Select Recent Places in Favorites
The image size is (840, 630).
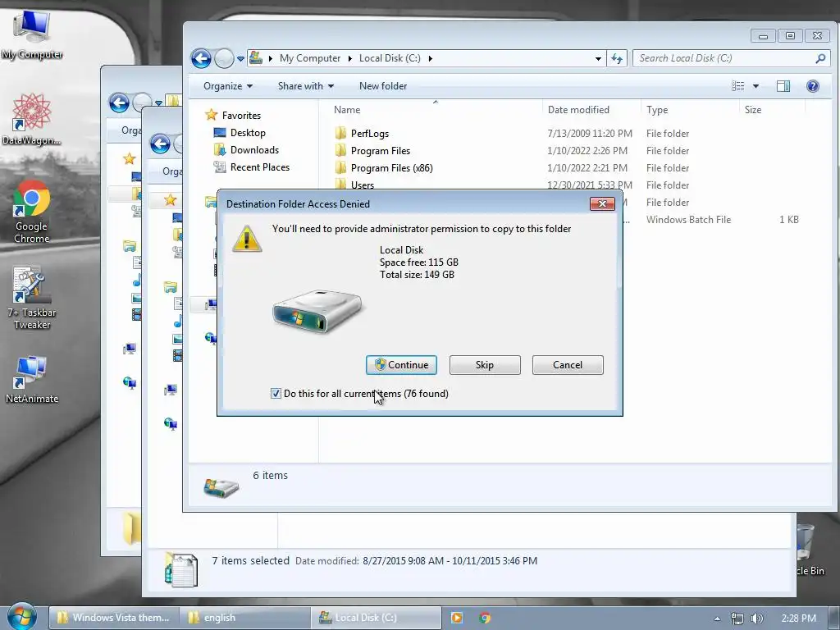252,167
